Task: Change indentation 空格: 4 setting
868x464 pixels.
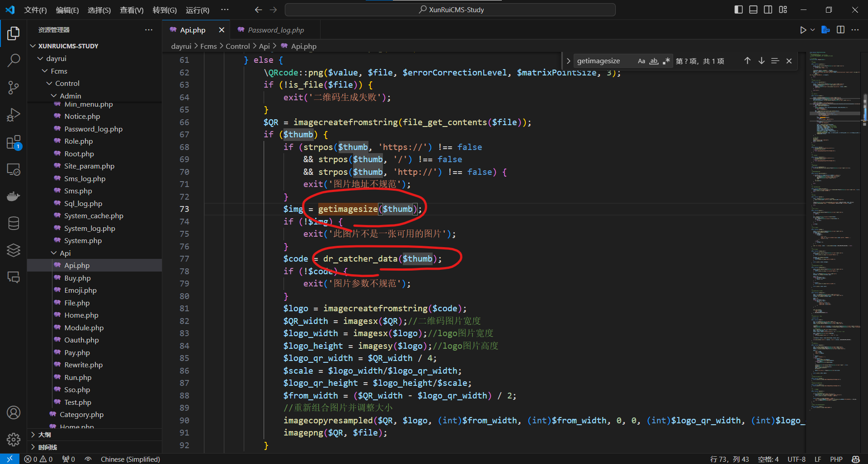Action: point(768,459)
